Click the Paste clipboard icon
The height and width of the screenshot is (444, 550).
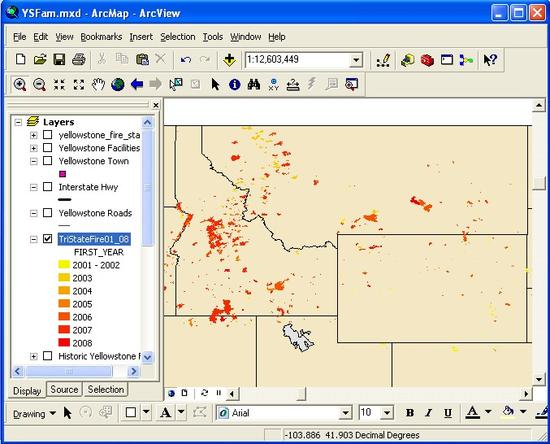(142, 59)
